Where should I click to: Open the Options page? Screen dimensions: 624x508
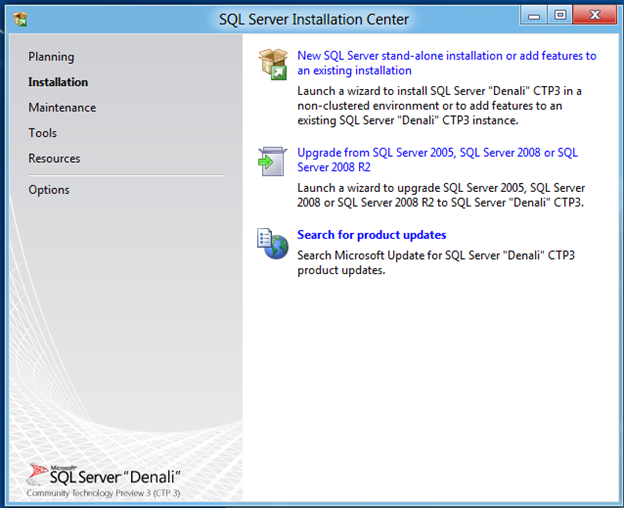(49, 190)
